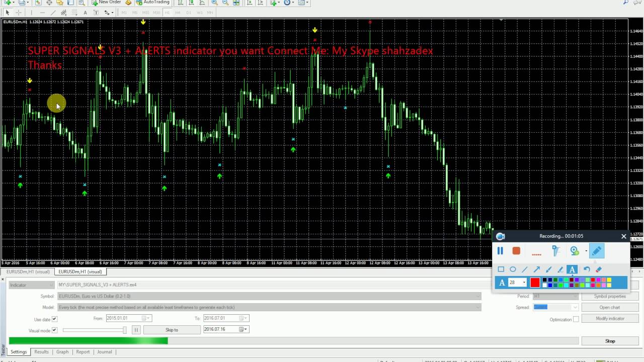Open the Report tab

click(x=83, y=352)
